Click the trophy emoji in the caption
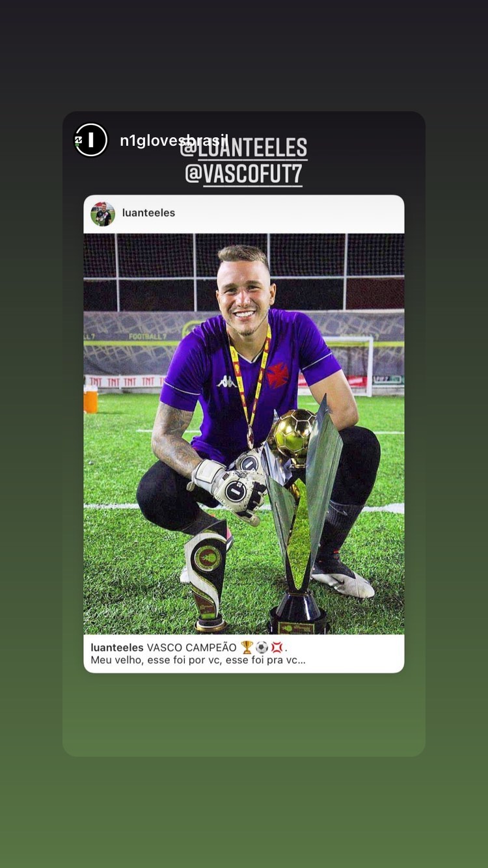The image size is (488, 868). (247, 647)
